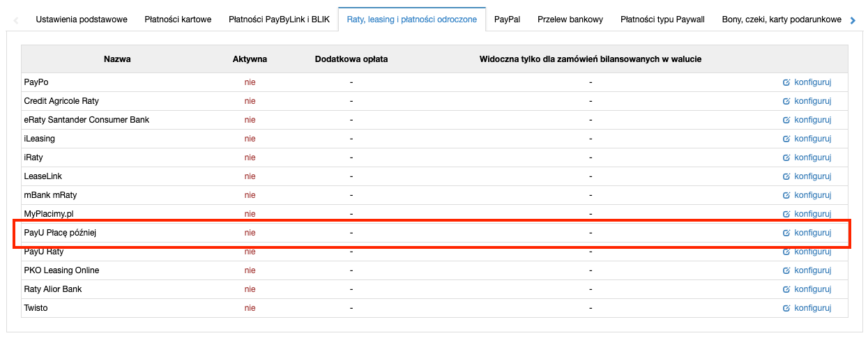Image resolution: width=868 pixels, height=338 pixels.
Task: Click konfiguruj link for PayPo
Action: 813,82
